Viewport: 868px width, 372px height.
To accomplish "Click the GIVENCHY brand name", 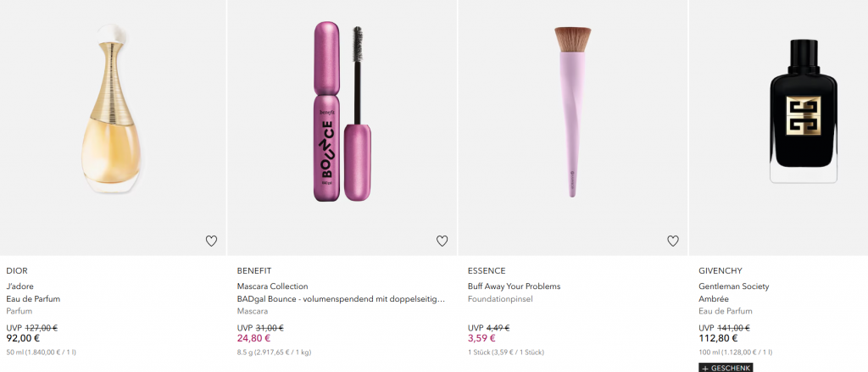I will pos(721,271).
